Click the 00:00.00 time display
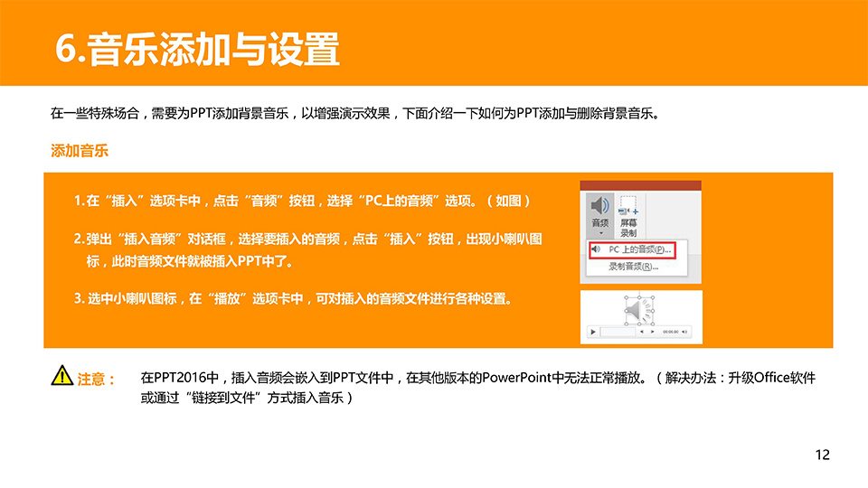The image size is (868, 488). click(x=670, y=333)
